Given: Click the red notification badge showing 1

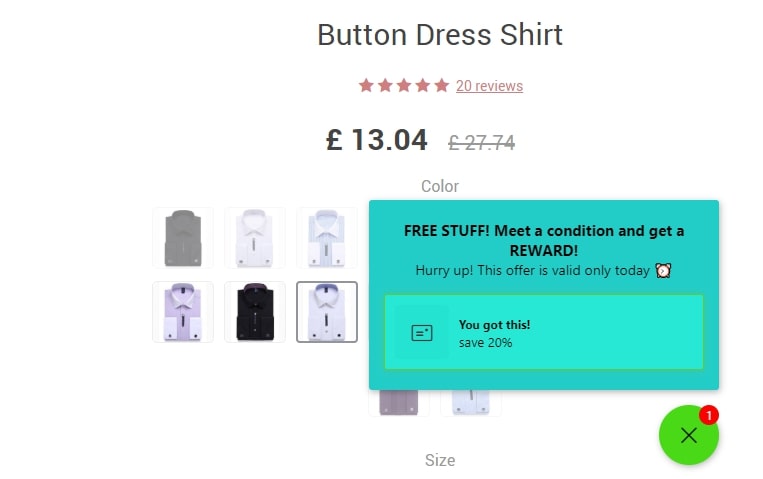Looking at the screenshot, I should (x=708, y=414).
